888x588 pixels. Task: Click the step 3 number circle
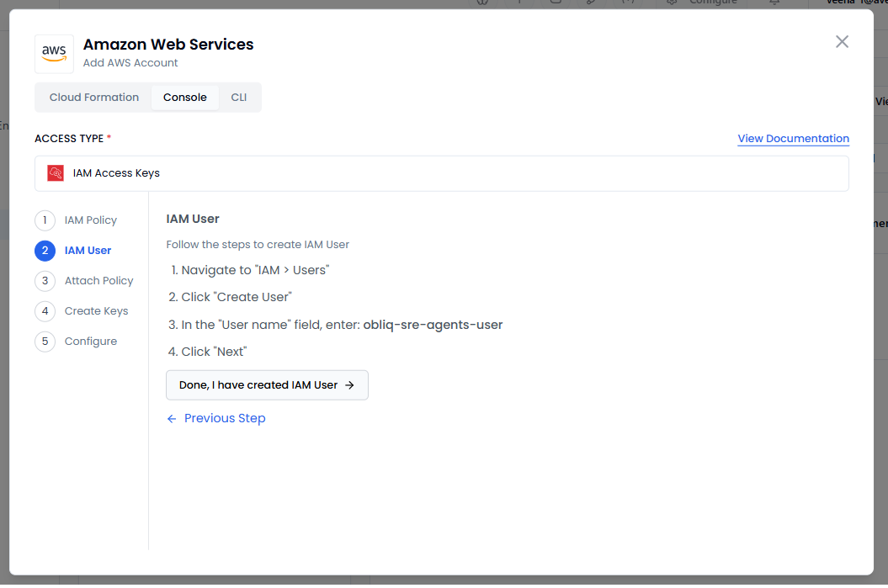(x=45, y=281)
